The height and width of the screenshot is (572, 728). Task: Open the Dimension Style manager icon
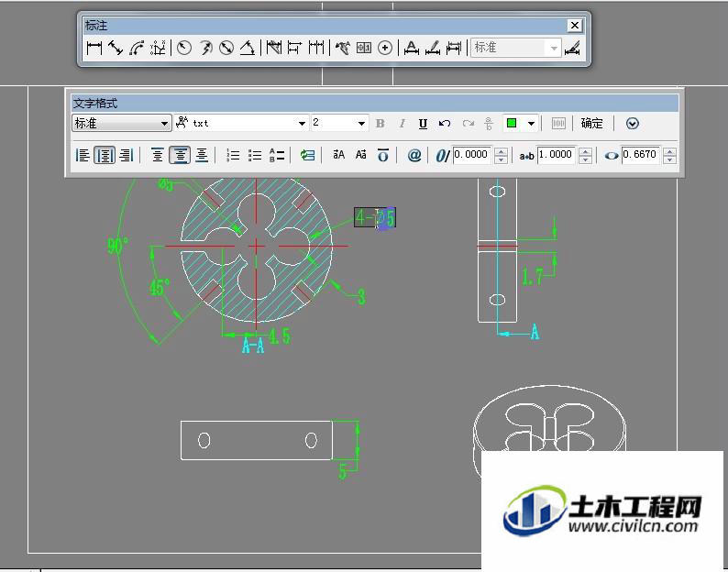tap(572, 48)
